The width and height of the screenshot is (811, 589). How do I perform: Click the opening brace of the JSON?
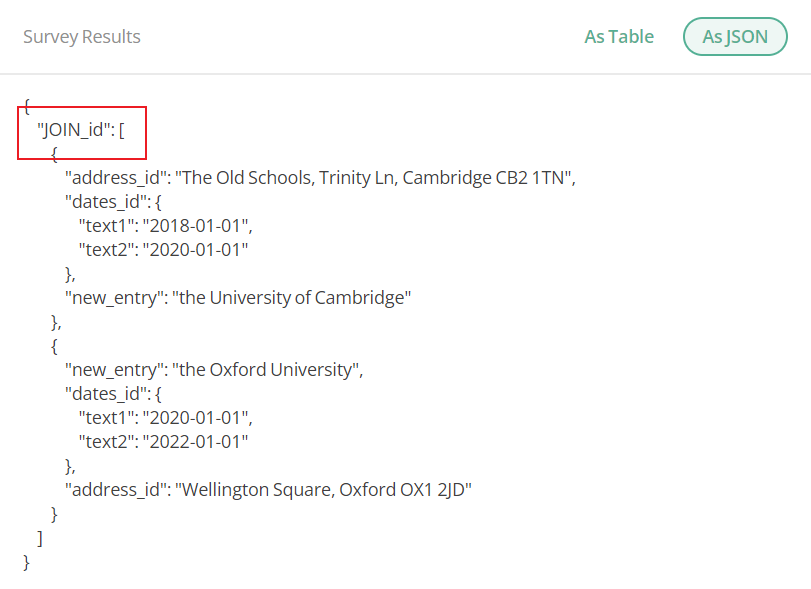pos(27,104)
